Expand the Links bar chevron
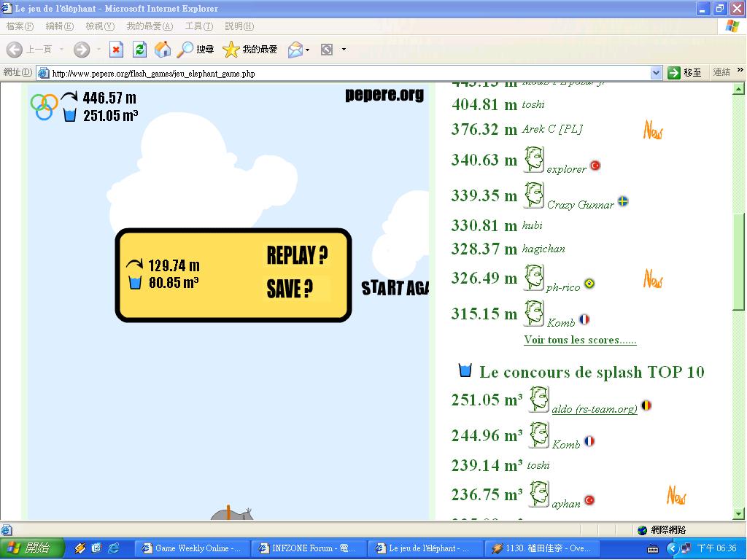Image resolution: width=747 pixels, height=560 pixels. [740, 70]
